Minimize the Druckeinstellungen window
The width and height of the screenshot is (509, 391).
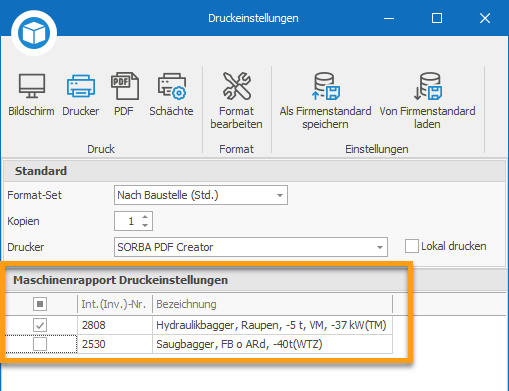click(389, 18)
